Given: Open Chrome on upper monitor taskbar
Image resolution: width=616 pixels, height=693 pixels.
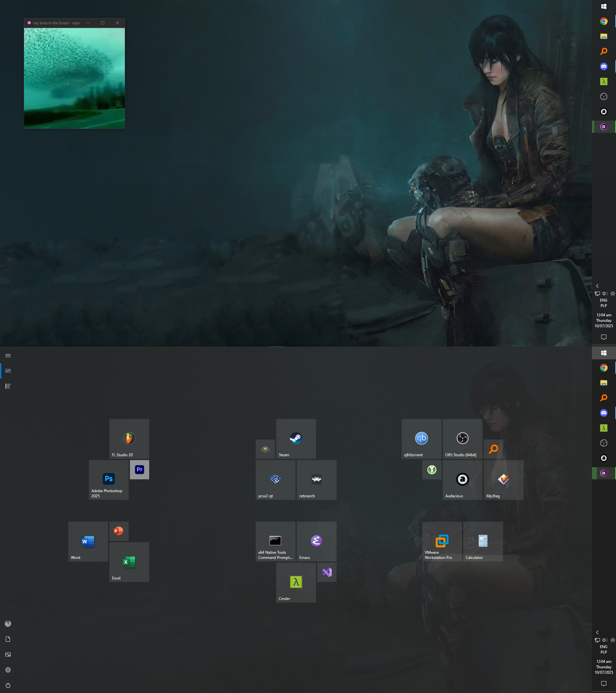Looking at the screenshot, I should (604, 21).
